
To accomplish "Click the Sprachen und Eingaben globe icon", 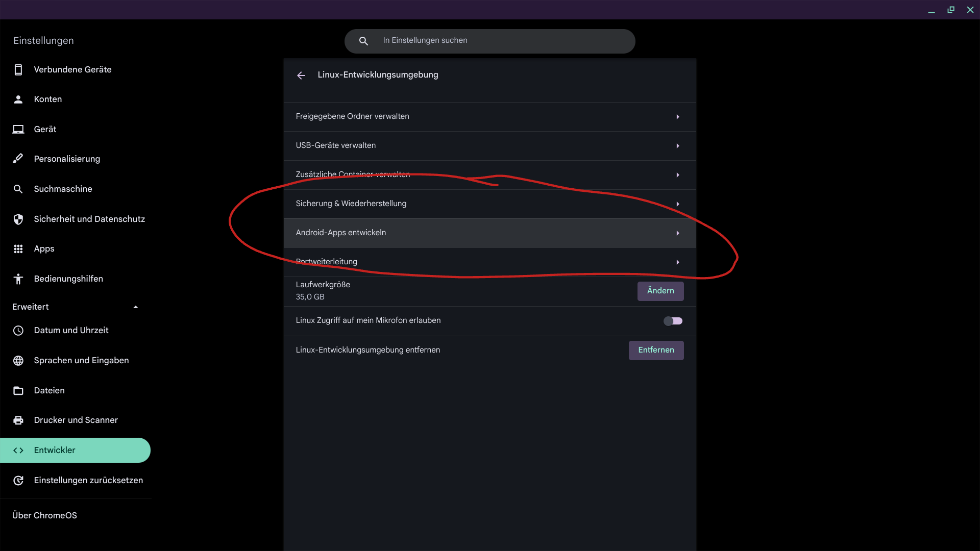I will point(18,361).
